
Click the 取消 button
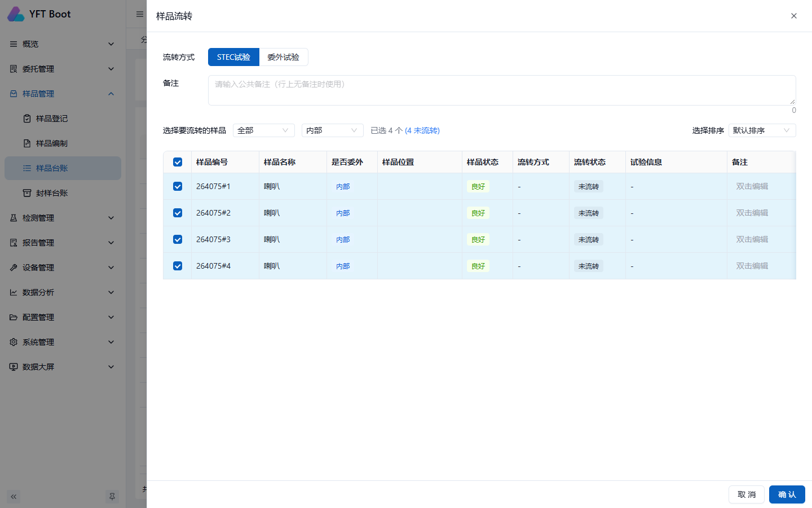[x=747, y=494]
